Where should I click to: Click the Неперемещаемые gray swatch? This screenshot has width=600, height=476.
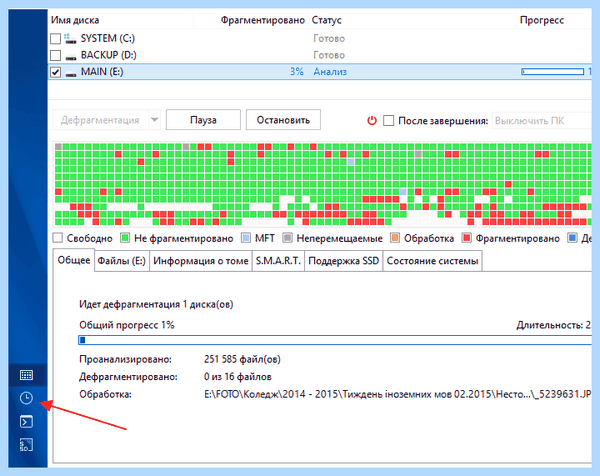pos(287,238)
